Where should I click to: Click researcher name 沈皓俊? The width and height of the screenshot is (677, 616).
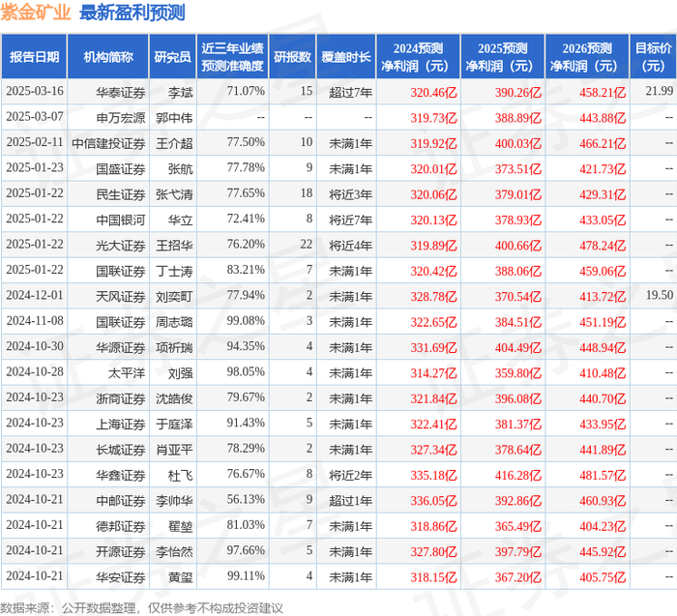(174, 398)
